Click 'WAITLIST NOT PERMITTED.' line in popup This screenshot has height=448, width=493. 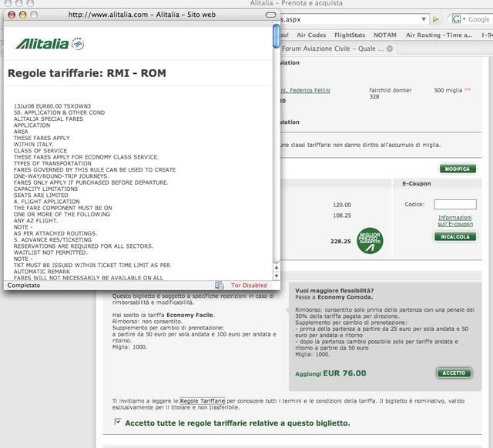50,252
